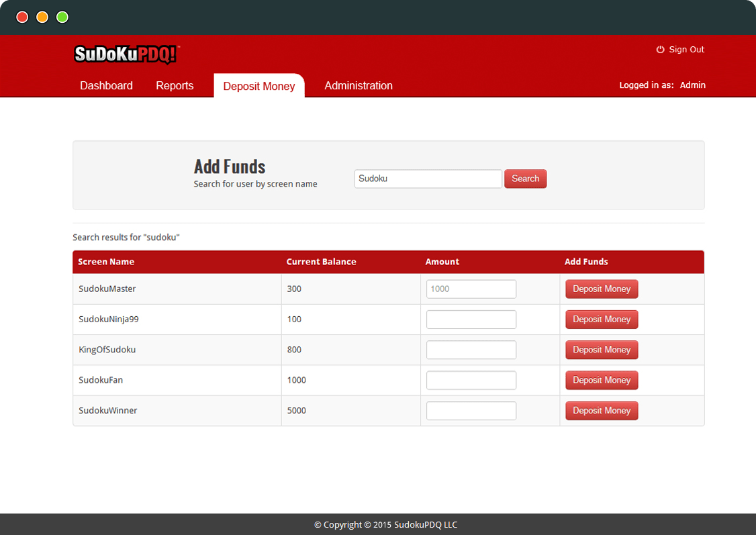Deposit money for SudokuMaster
Screen dimensions: 756x535
click(602, 289)
